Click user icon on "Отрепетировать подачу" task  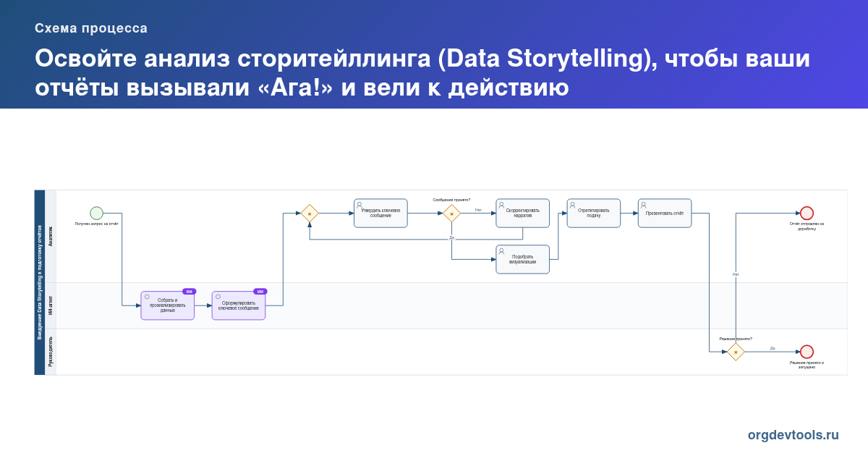pos(572,205)
